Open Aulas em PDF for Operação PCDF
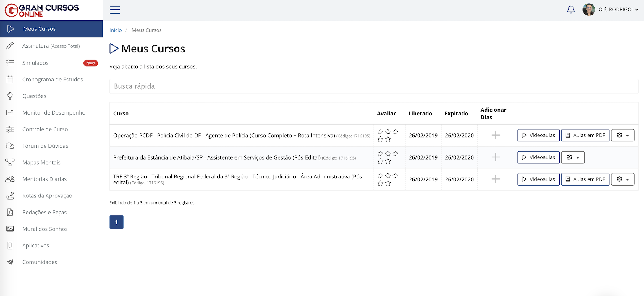Image resolution: width=644 pixels, height=296 pixels. coord(585,135)
